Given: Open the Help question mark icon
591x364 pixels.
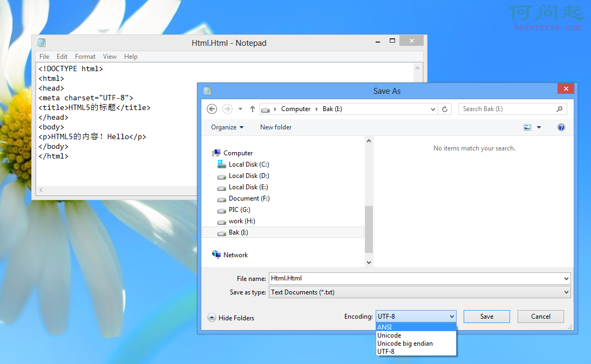Looking at the screenshot, I should 561,127.
